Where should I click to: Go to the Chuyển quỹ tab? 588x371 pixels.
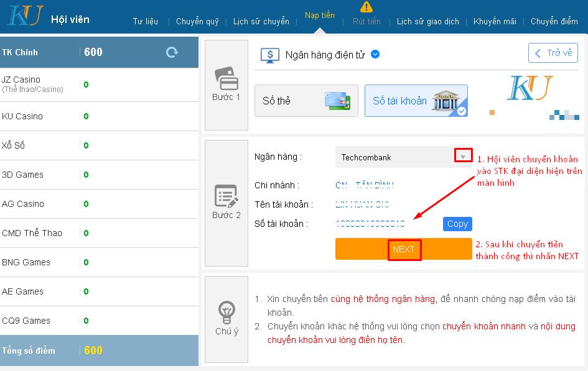point(197,21)
